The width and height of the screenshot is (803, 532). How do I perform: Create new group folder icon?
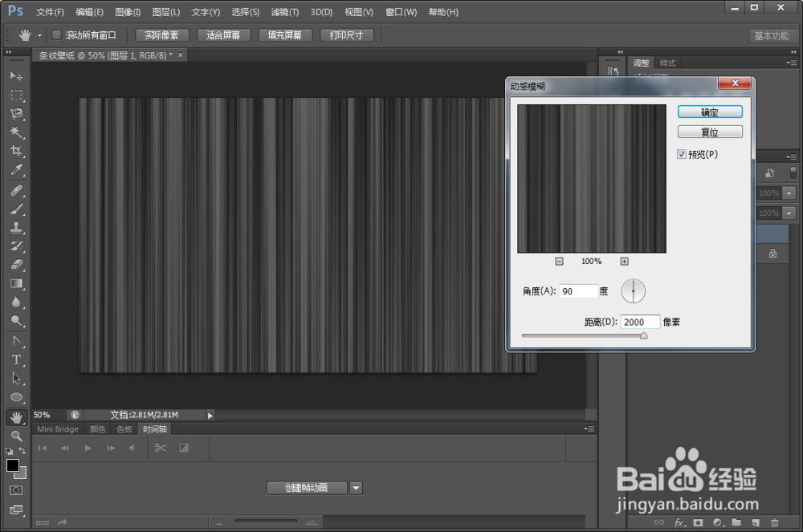tap(736, 522)
